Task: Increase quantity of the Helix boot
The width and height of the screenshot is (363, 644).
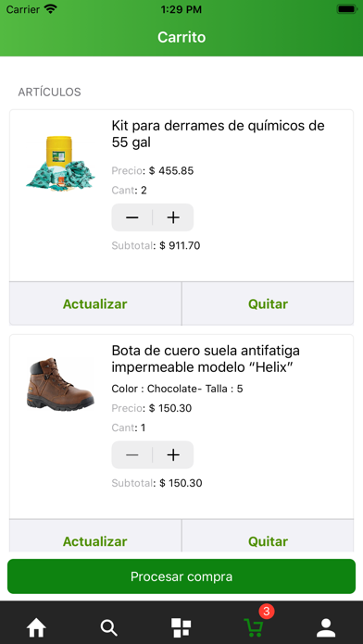Action: coord(173,454)
